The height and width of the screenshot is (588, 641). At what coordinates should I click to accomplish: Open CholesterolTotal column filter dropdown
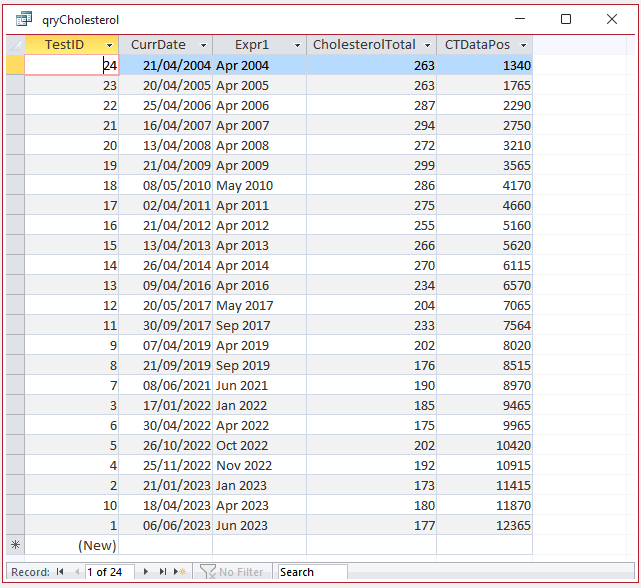tap(428, 45)
